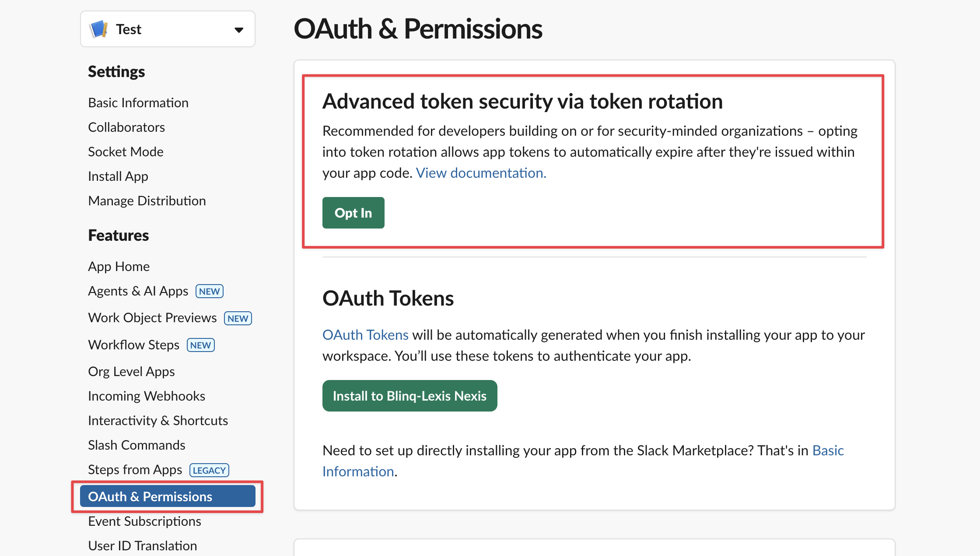Open the Install App page
Screen dimensions: 980x556
(118, 176)
